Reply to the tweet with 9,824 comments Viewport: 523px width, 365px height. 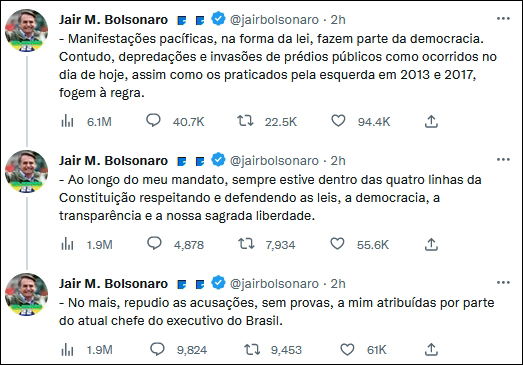[157, 349]
